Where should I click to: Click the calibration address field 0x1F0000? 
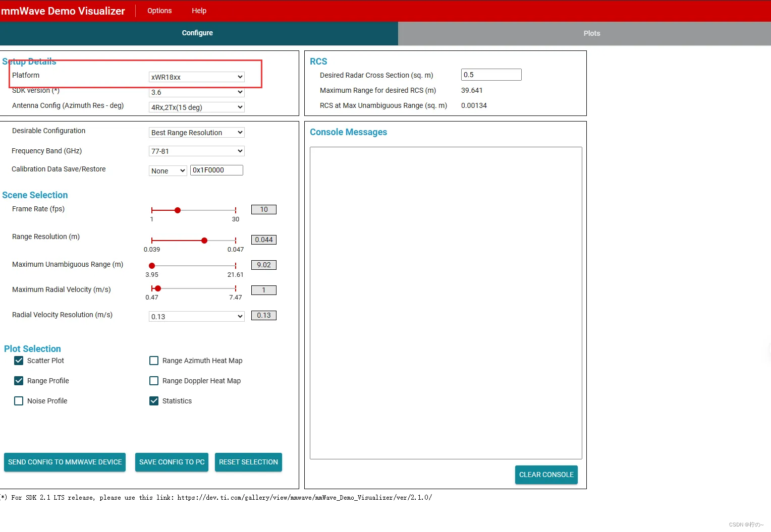[216, 170]
